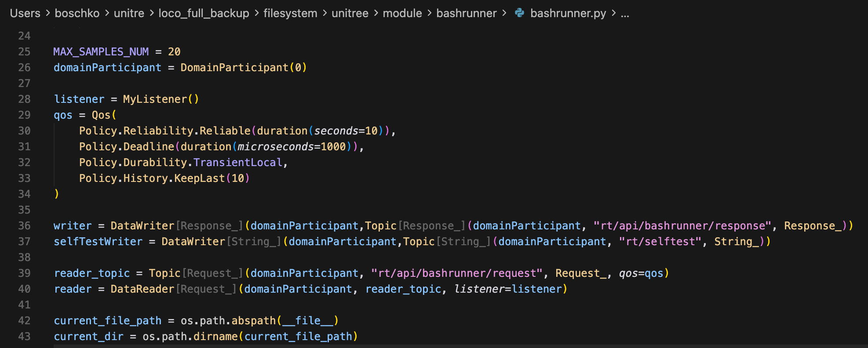Image resolution: width=868 pixels, height=348 pixels.
Task: Click Policy.History.KeepLast(10)
Action: 164,178
